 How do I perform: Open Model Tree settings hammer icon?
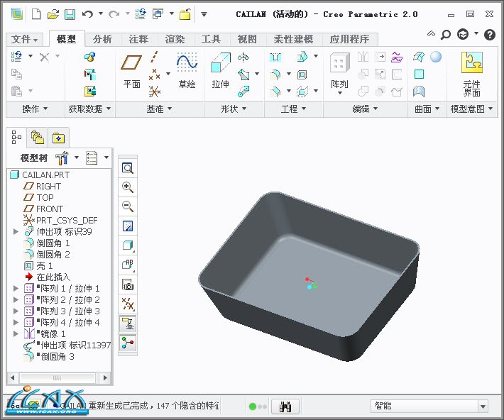point(62,157)
